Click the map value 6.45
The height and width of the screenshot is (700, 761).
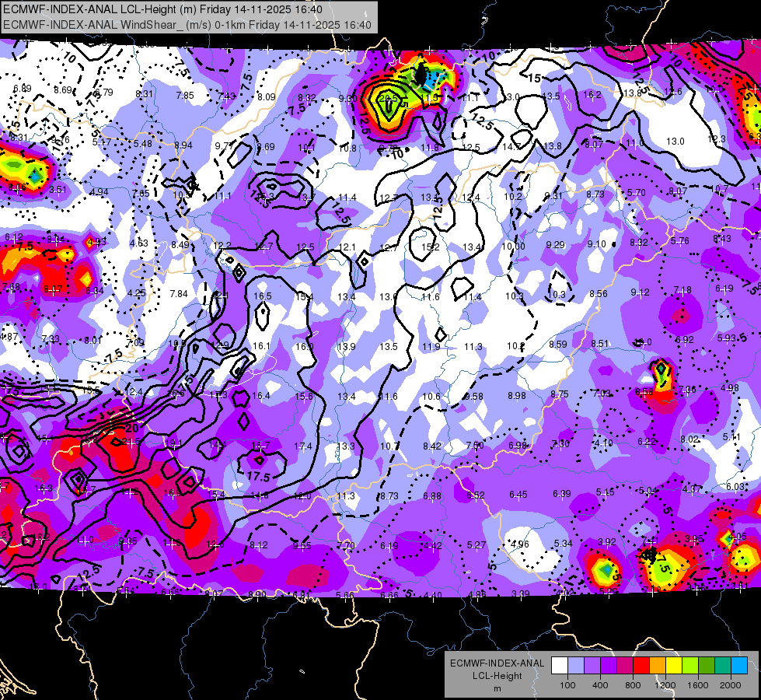(x=518, y=495)
